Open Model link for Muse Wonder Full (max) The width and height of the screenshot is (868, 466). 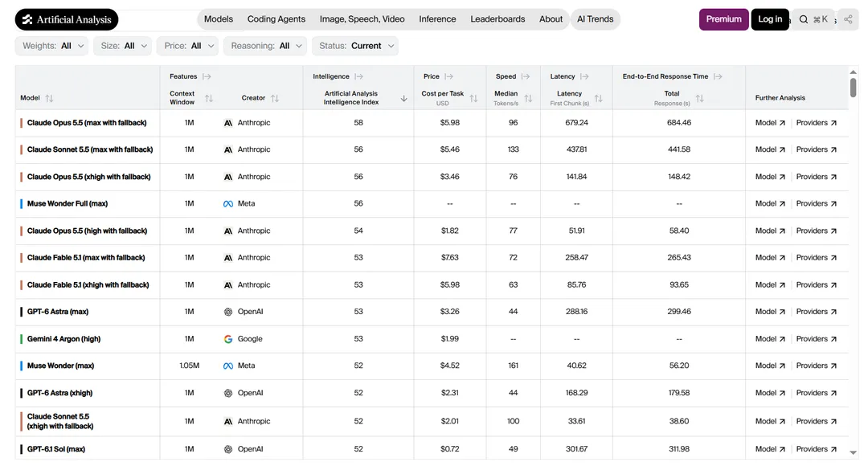tap(770, 203)
